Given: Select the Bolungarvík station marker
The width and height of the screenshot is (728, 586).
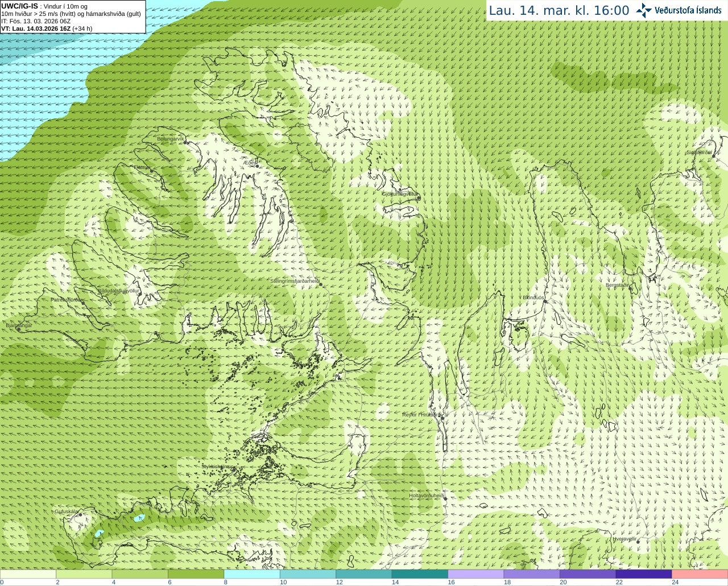Looking at the screenshot, I should pos(185,142).
